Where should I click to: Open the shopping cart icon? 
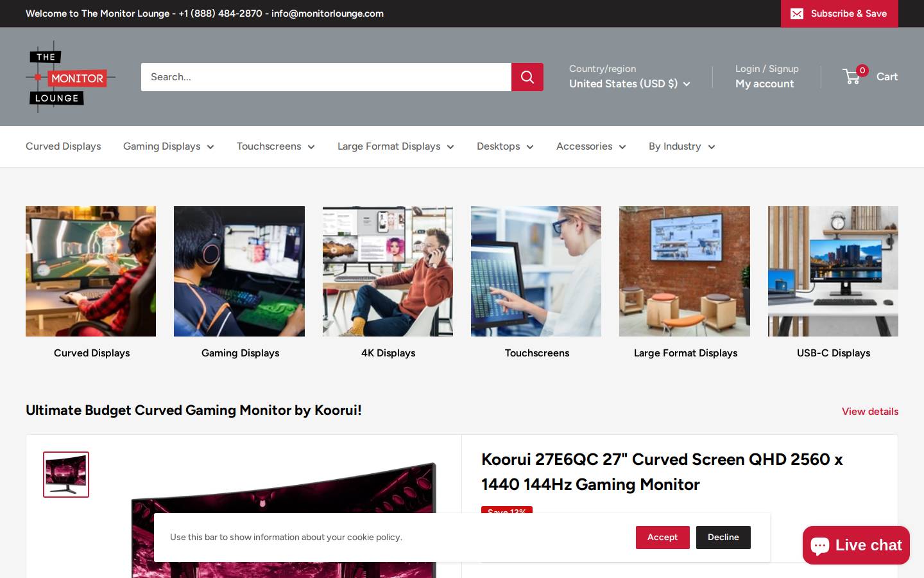(852, 76)
